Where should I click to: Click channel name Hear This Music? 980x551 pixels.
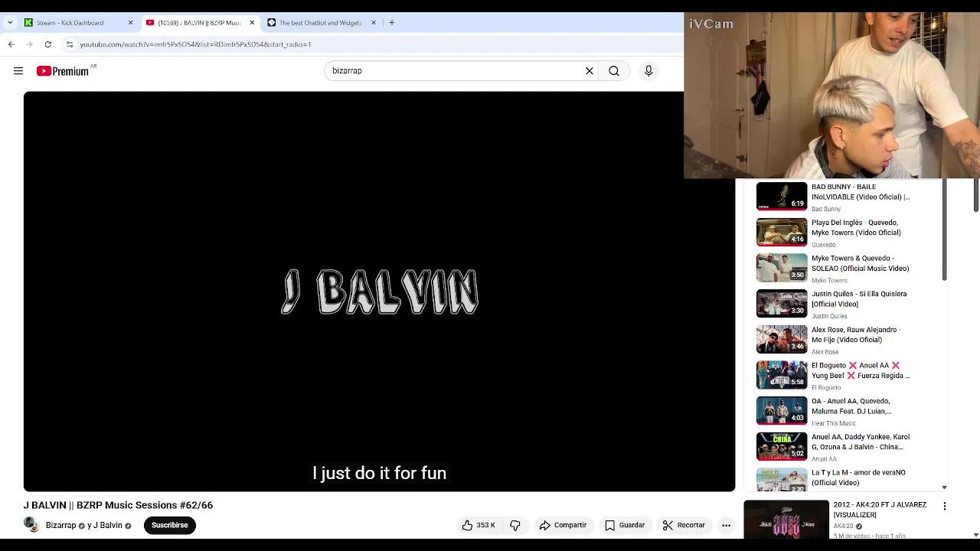[834, 423]
